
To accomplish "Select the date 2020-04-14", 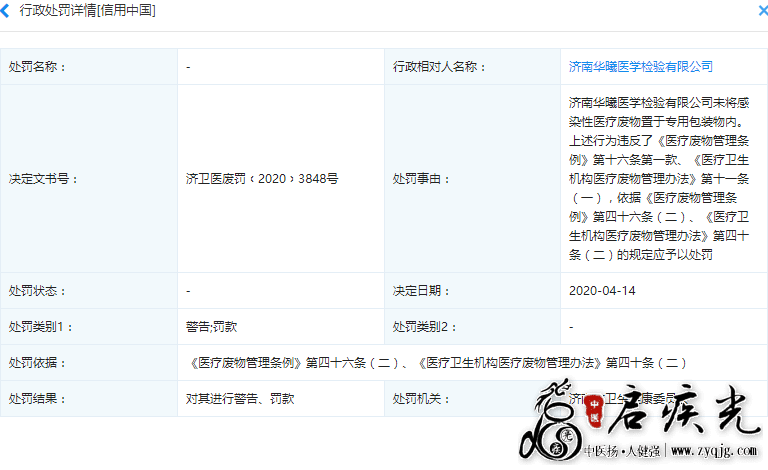I will tap(602, 291).
